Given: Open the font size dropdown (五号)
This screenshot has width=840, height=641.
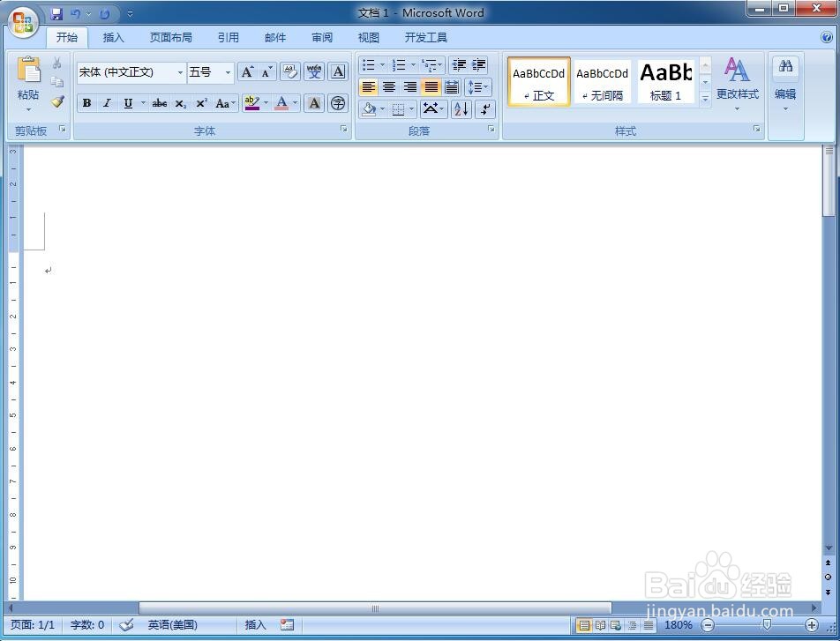Looking at the screenshot, I should (228, 72).
